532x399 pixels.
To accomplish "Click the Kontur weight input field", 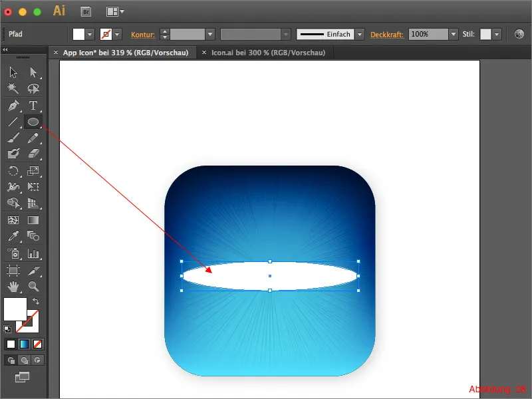I will (x=188, y=35).
